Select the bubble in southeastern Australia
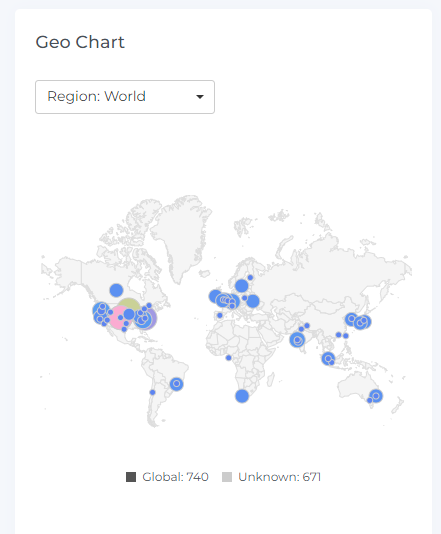Image resolution: width=441 pixels, height=534 pixels. (x=376, y=396)
